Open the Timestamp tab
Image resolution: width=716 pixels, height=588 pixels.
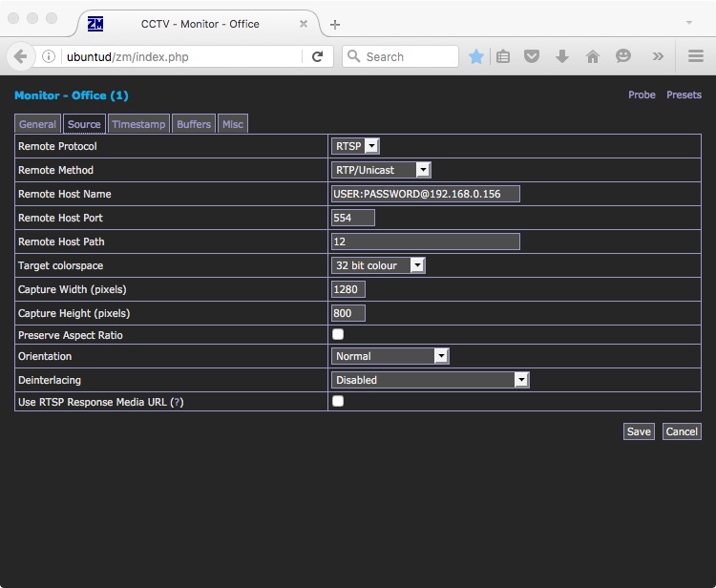click(x=138, y=124)
